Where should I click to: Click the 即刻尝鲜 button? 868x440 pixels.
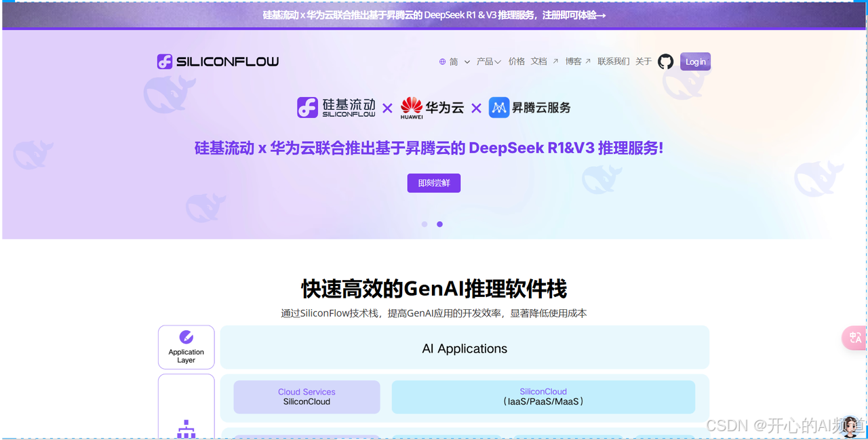(434, 183)
